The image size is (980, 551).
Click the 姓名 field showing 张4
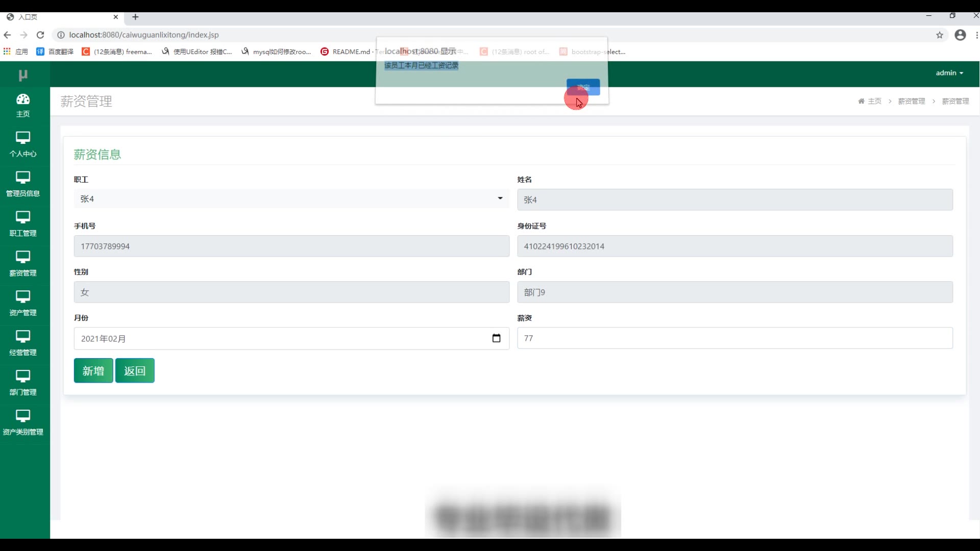[x=735, y=199]
